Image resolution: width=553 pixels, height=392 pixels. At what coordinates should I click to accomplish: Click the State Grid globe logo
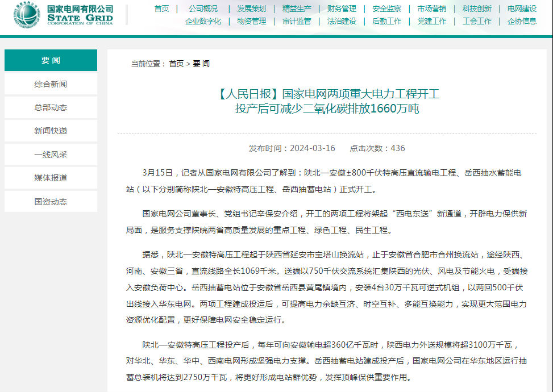[27, 15]
